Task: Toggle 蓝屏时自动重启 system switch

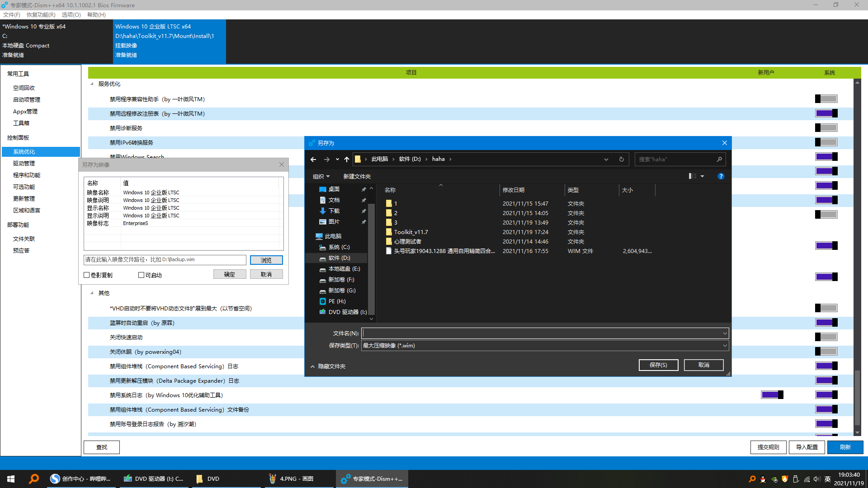Action: (826, 323)
